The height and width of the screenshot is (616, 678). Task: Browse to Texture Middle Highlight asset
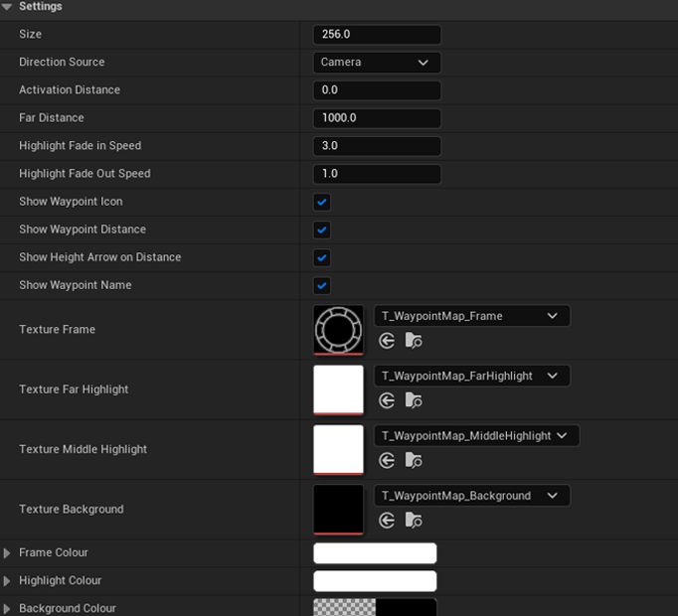click(x=414, y=460)
